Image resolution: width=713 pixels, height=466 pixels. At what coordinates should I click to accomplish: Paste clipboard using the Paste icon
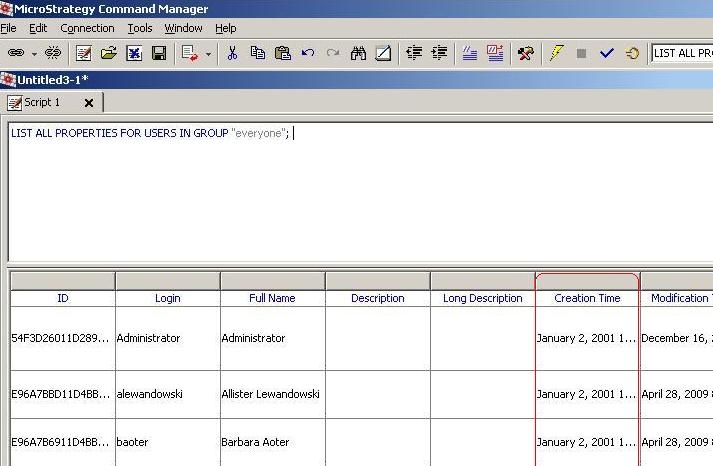(283, 53)
